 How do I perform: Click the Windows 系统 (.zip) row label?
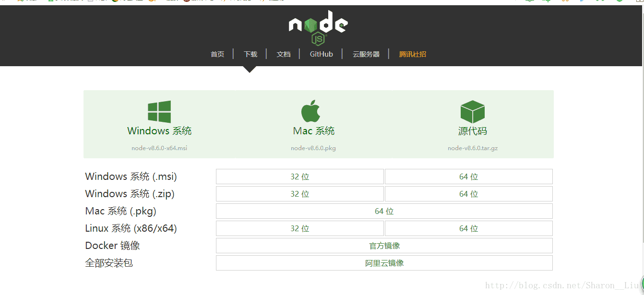pos(130,194)
